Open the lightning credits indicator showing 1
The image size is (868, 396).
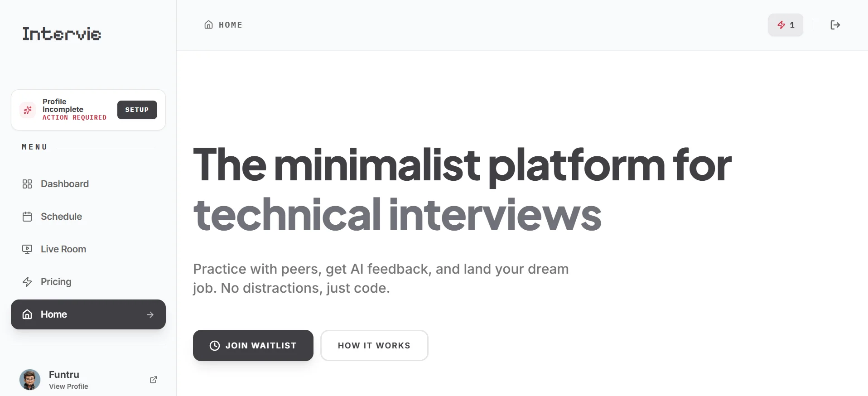click(786, 25)
